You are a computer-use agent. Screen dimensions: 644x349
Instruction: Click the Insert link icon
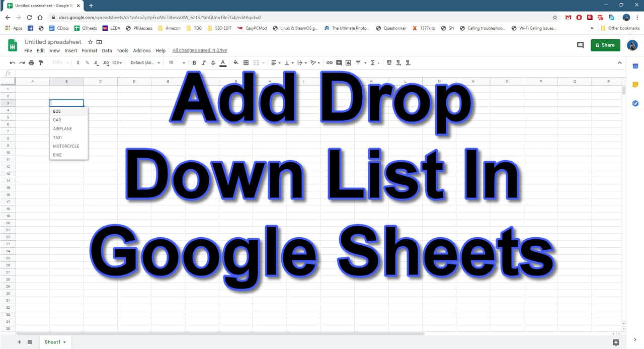pos(330,62)
